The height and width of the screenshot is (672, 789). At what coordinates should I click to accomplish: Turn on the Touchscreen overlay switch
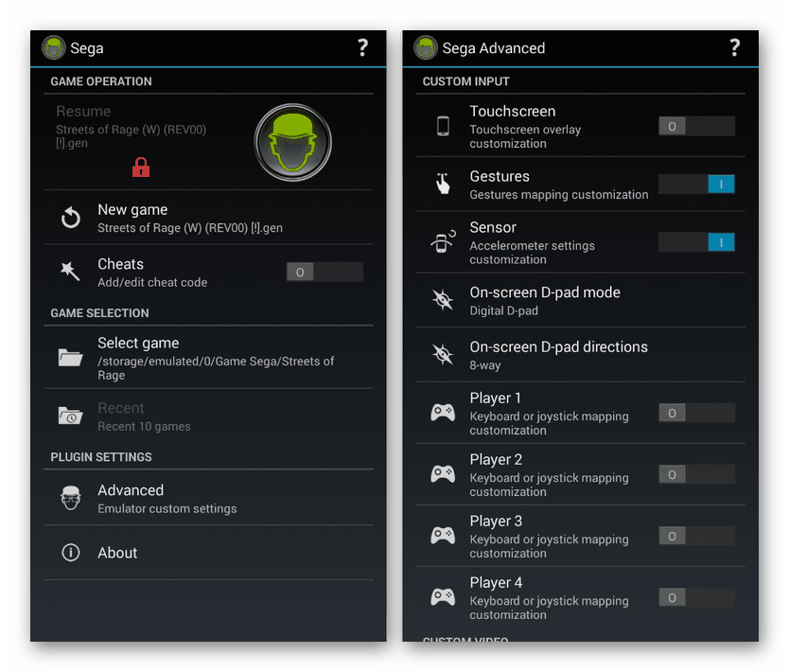coord(697,126)
